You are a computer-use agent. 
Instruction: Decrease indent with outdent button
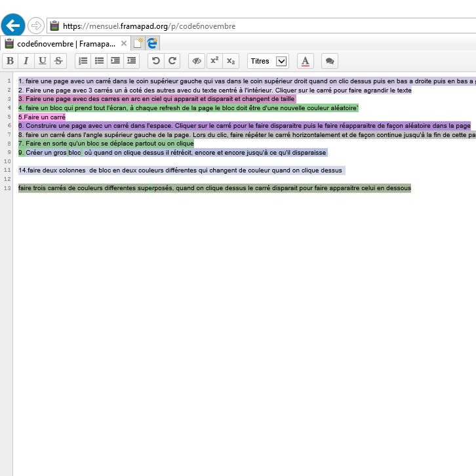click(x=131, y=61)
